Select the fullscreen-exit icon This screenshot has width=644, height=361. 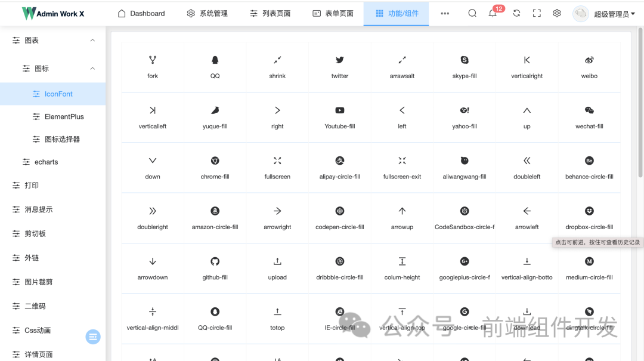click(x=402, y=161)
